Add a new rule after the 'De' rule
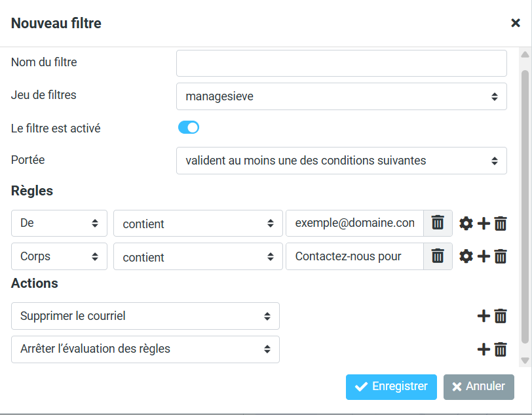 484,223
